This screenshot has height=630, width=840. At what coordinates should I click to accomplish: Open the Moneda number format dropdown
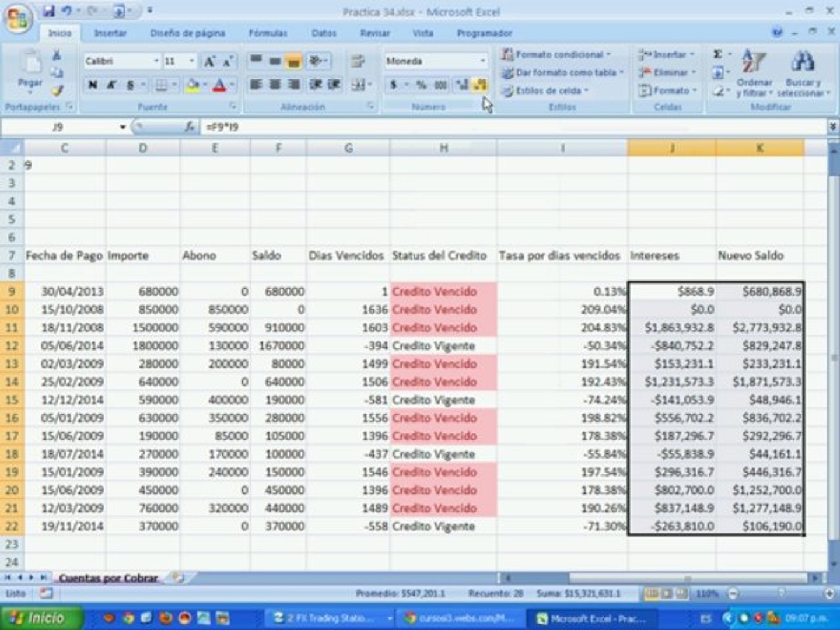coord(482,61)
